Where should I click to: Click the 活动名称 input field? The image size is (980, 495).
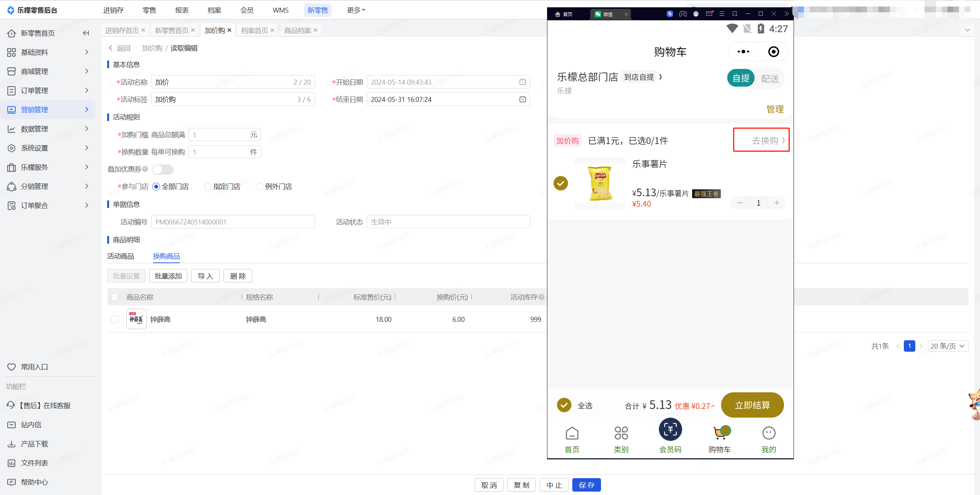click(233, 82)
